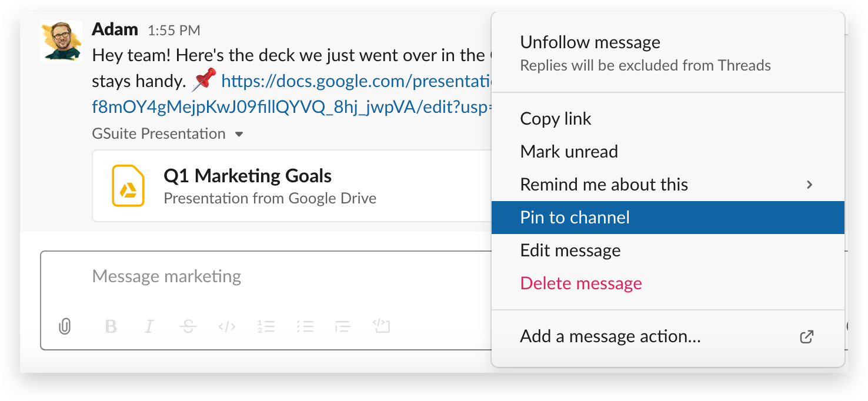Toggle strikethrough formatting in composer

[x=188, y=326]
